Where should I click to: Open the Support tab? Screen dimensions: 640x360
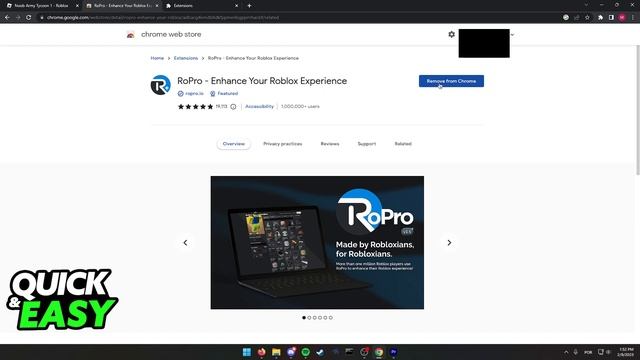pyautogui.click(x=367, y=144)
